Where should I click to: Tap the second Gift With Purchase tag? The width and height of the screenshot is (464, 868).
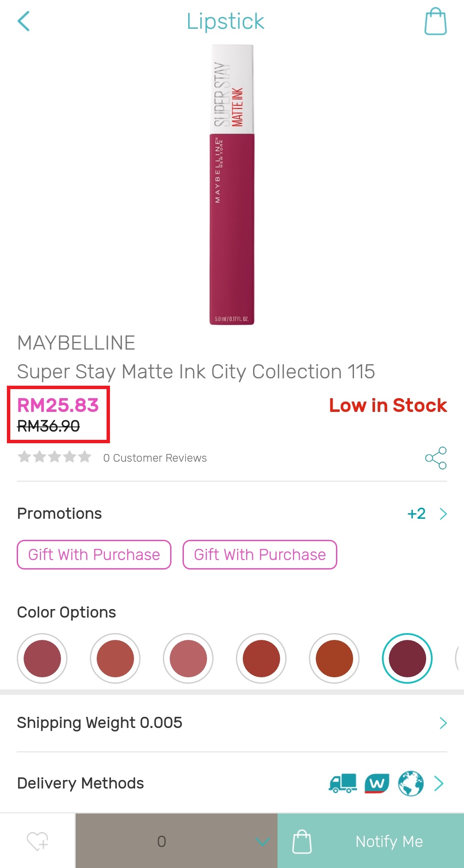(x=259, y=554)
